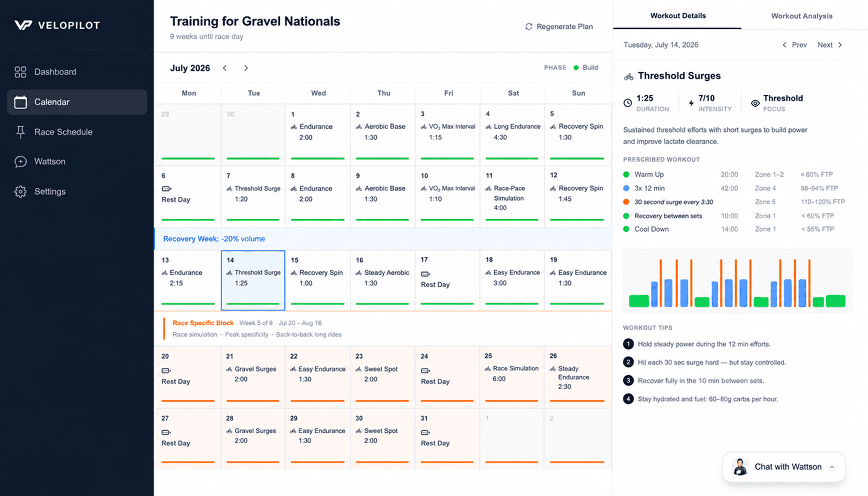The width and height of the screenshot is (868, 496).
Task: Click the Wattson avatar in chat widget
Action: [740, 467]
